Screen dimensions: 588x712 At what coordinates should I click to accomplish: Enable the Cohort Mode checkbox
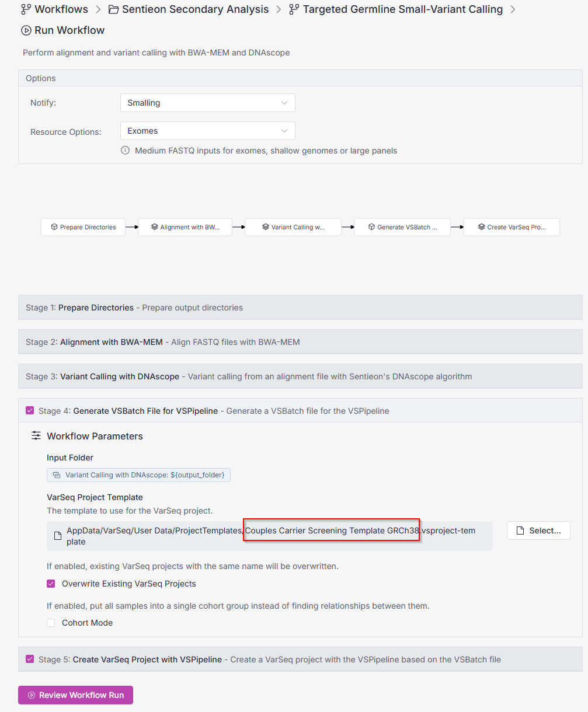(x=51, y=623)
